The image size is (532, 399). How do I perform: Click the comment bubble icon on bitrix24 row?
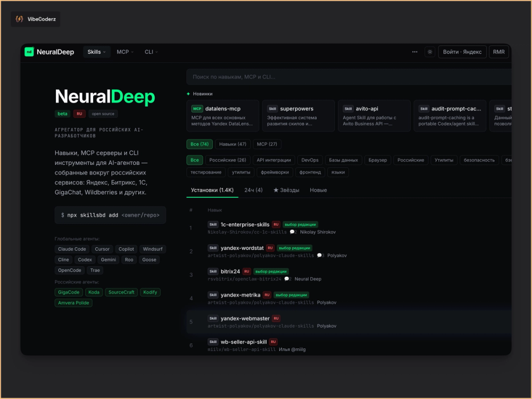click(287, 279)
